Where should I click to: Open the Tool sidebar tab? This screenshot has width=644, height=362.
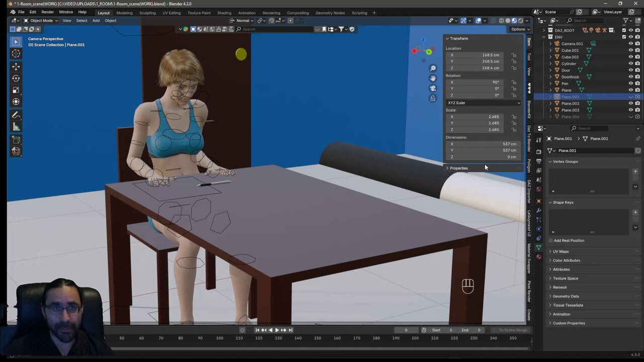coord(529,56)
